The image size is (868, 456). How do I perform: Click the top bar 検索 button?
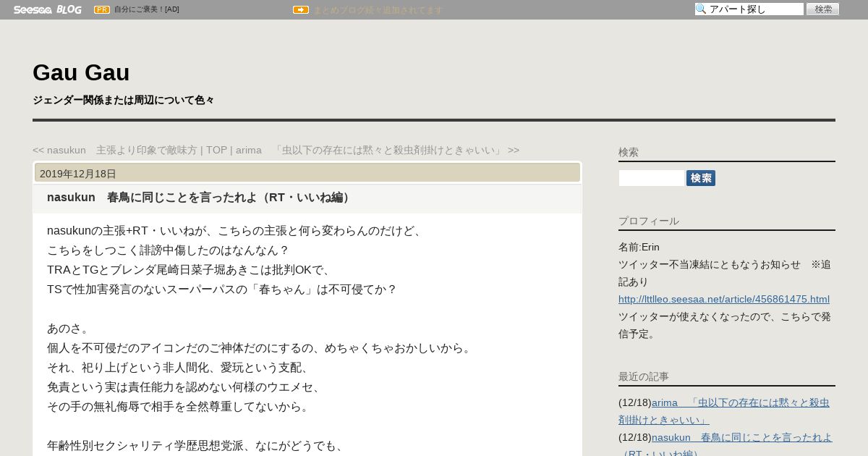[x=823, y=9]
